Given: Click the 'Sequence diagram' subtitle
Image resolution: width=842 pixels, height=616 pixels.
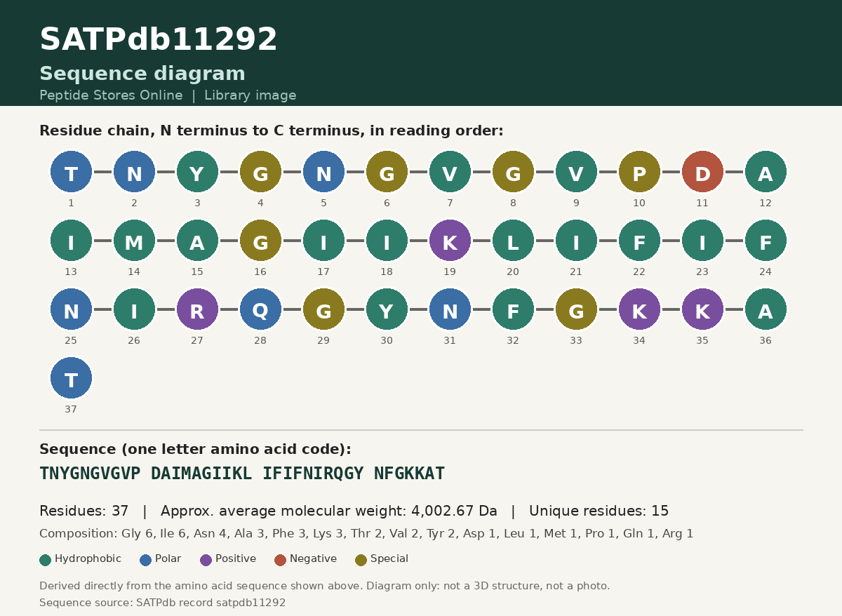Looking at the screenshot, I should pyautogui.click(x=142, y=74).
